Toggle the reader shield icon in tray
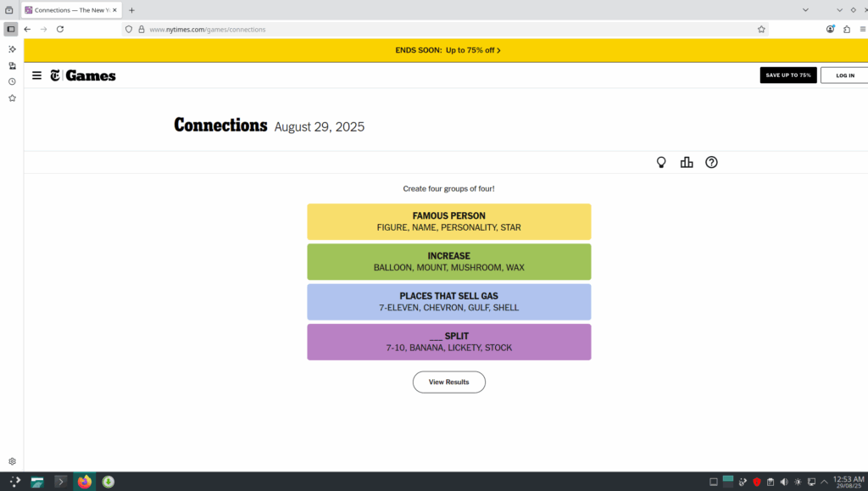This screenshot has width=868, height=491. click(756, 482)
